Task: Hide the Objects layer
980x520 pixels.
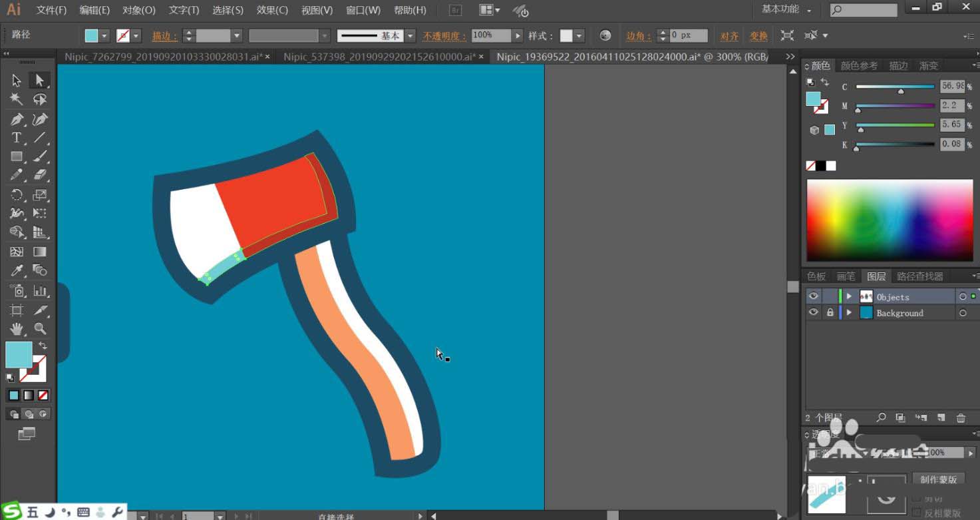Action: coord(813,296)
